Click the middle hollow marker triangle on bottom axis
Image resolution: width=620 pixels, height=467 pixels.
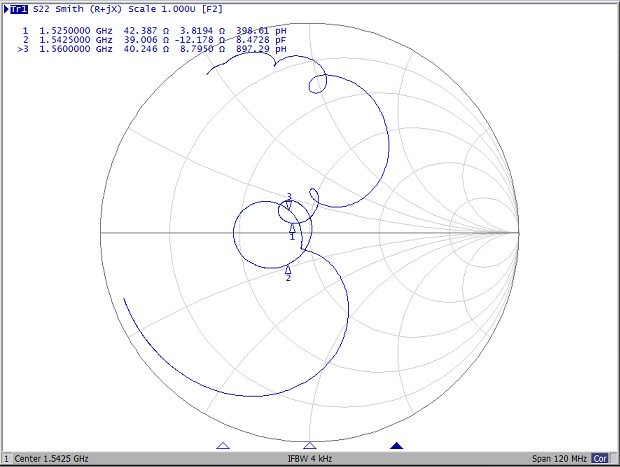click(310, 446)
